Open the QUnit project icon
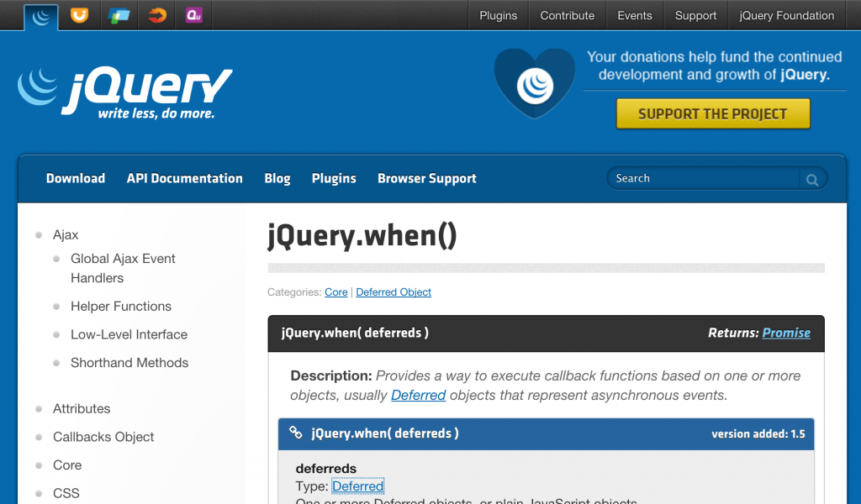Viewport: 861px width, 504px height. click(194, 15)
